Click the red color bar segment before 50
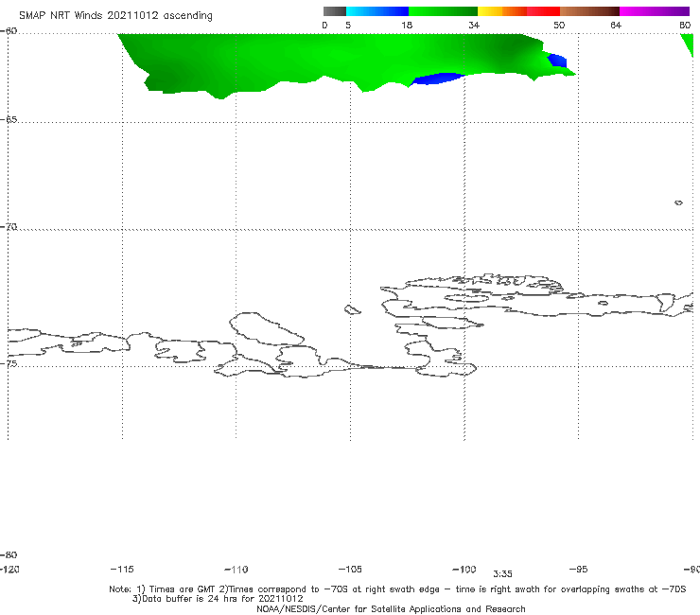The height and width of the screenshot is (615, 700). 543,11
